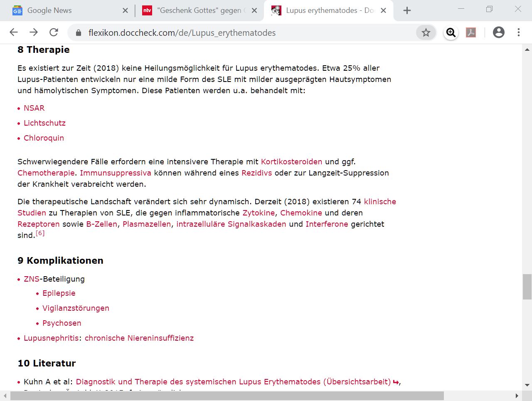
Task: Click the "8 Therapie" heading
Action: pyautogui.click(x=44, y=50)
